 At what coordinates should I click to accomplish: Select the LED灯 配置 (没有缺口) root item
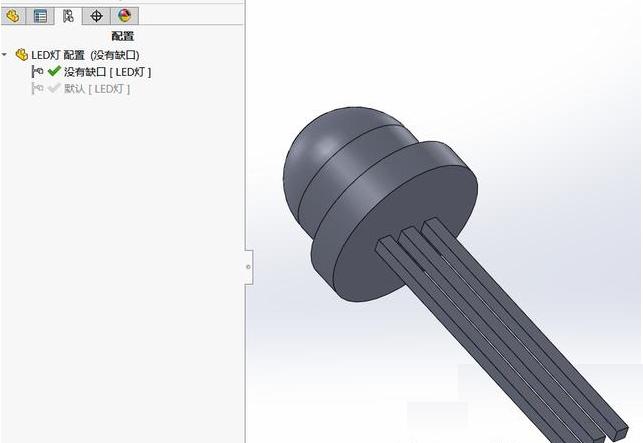[x=85, y=55]
